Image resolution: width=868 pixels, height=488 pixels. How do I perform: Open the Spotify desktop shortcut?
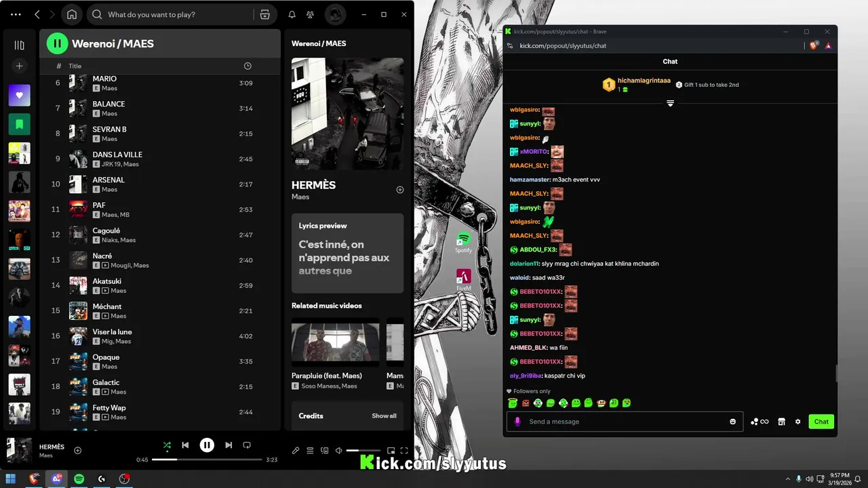click(x=464, y=243)
